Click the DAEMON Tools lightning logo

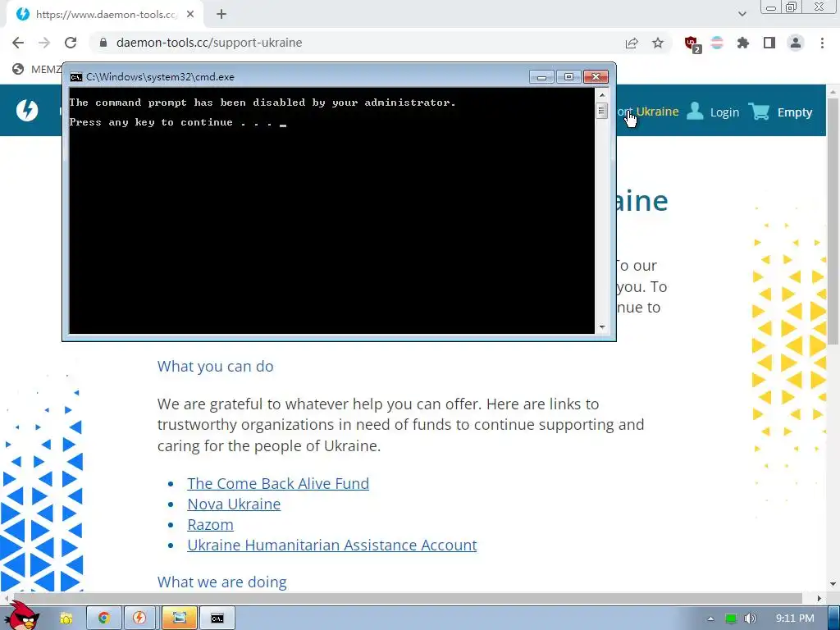tap(27, 111)
